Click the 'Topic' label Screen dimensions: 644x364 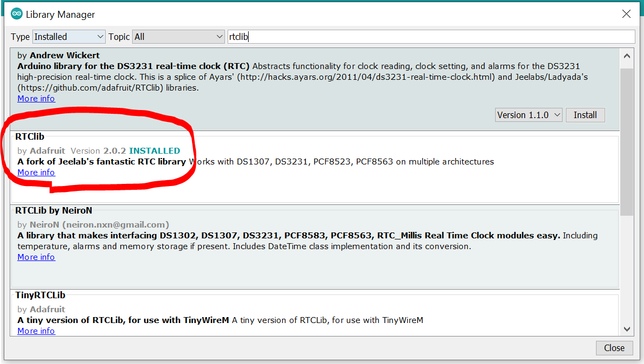pyautogui.click(x=119, y=37)
